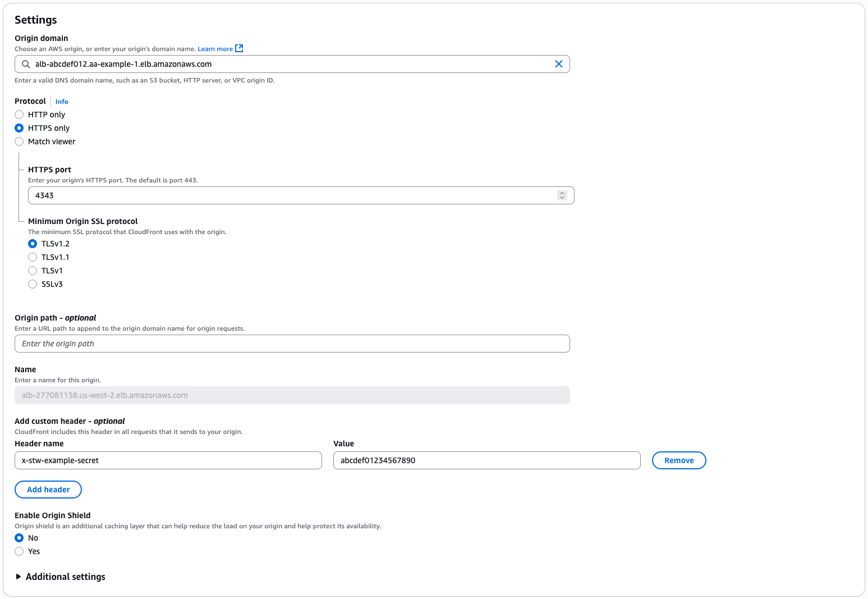Select the TLSv1 radio button
Viewport: 868px width, 599px height.
pos(33,270)
